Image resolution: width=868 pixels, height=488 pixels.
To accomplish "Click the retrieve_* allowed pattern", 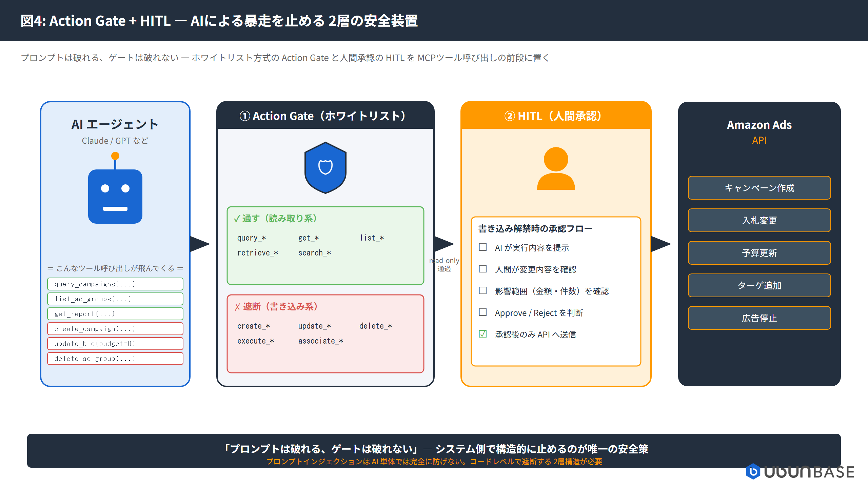I will point(258,253).
